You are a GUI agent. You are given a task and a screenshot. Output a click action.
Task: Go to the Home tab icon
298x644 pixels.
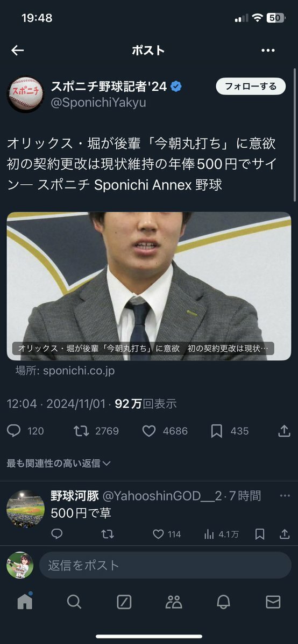pyautogui.click(x=25, y=601)
